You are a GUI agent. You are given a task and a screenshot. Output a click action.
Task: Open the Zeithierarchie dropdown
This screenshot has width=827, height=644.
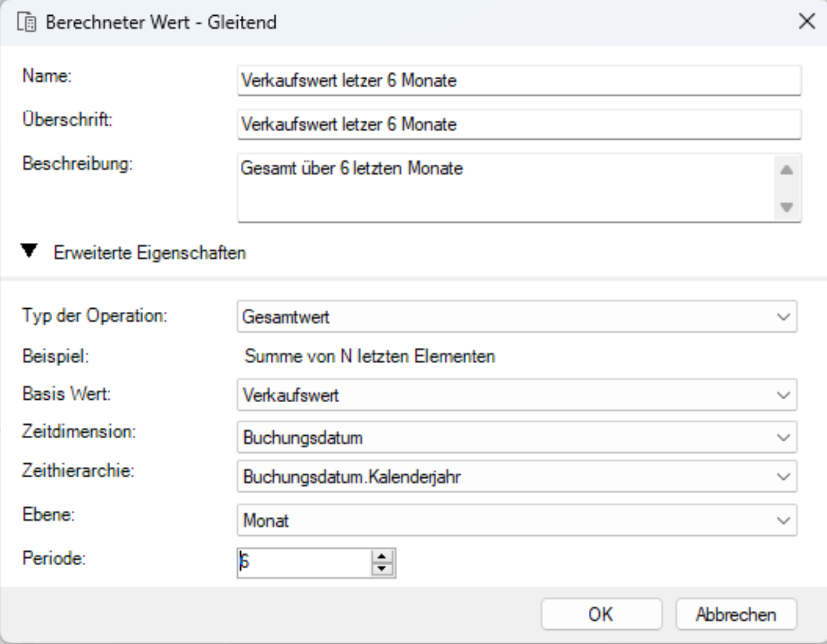[x=517, y=477]
